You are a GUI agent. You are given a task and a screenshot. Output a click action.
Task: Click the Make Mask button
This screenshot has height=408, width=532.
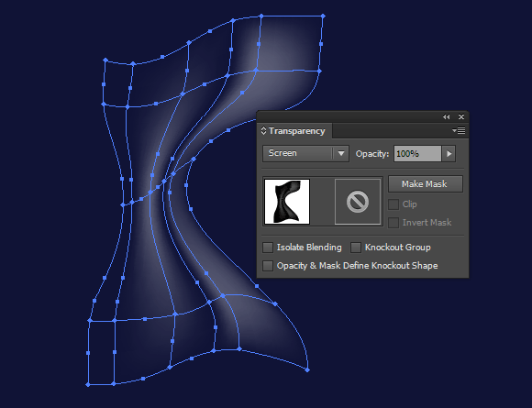coord(425,184)
